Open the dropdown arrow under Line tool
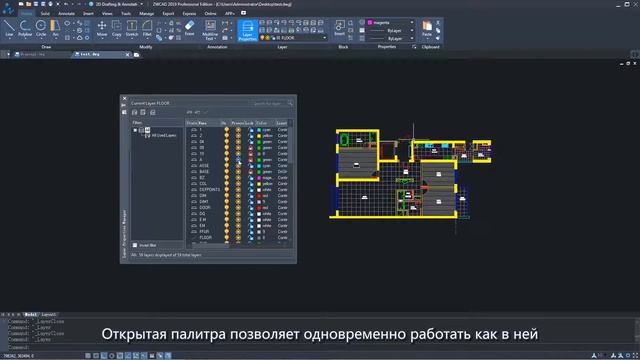Screen dimensions: 640x360 tap(9, 38)
